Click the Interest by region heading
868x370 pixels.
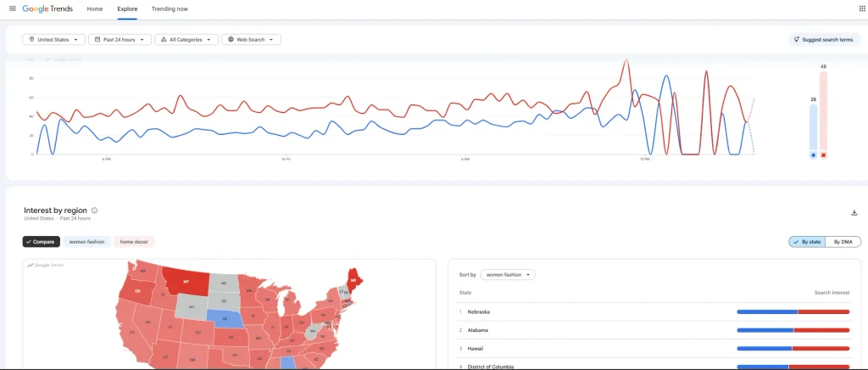(x=55, y=210)
